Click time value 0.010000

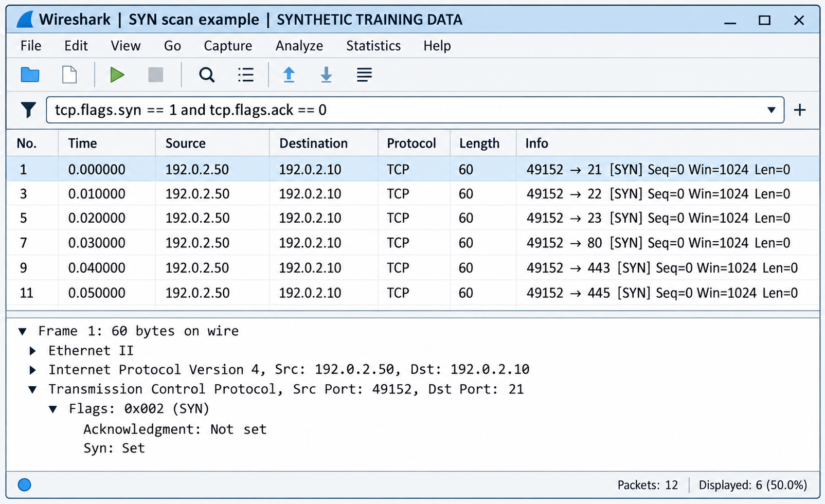pyautogui.click(x=97, y=194)
